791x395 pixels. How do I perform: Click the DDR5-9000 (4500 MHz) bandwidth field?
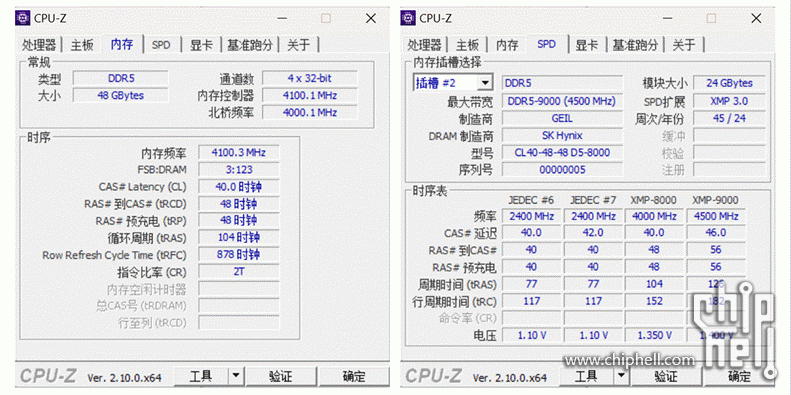tap(562, 101)
